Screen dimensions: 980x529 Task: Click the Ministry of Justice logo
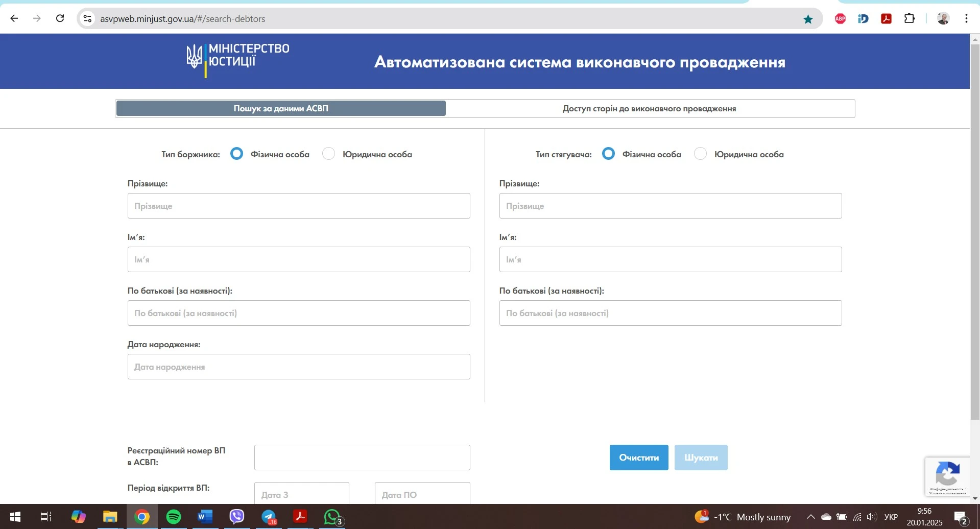[x=238, y=59]
